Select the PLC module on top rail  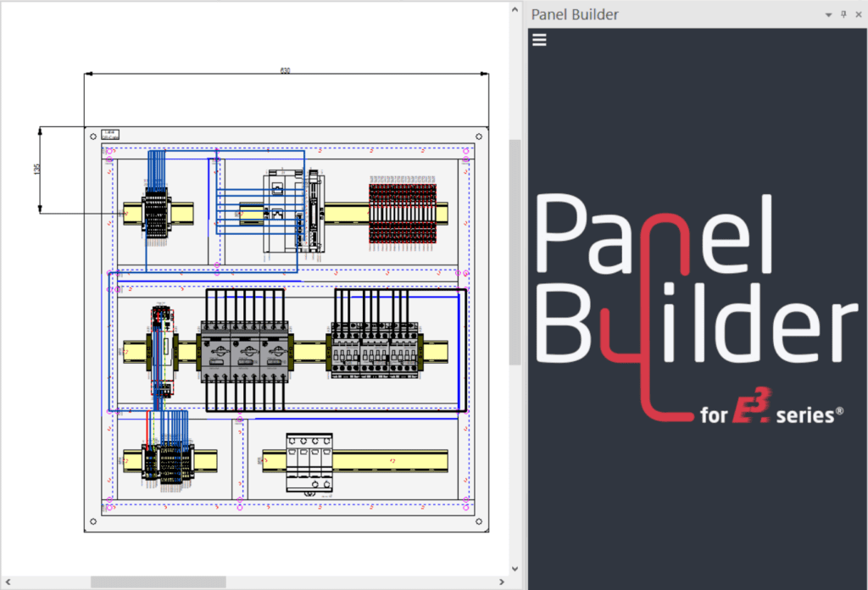coord(292,211)
